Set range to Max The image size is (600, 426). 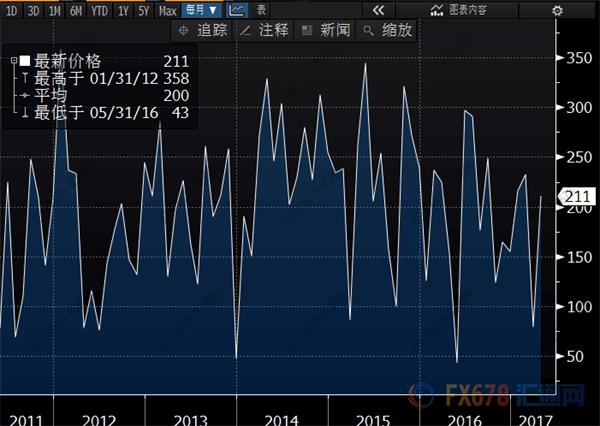(168, 11)
